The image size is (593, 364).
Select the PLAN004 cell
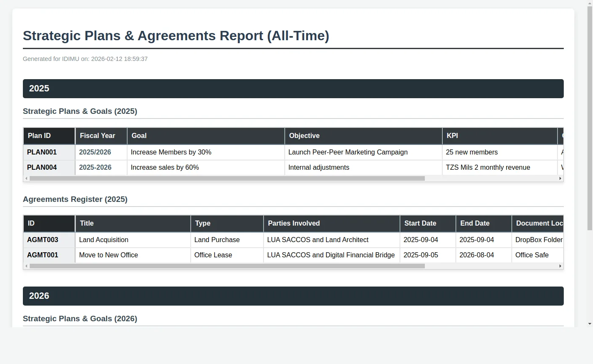click(49, 168)
